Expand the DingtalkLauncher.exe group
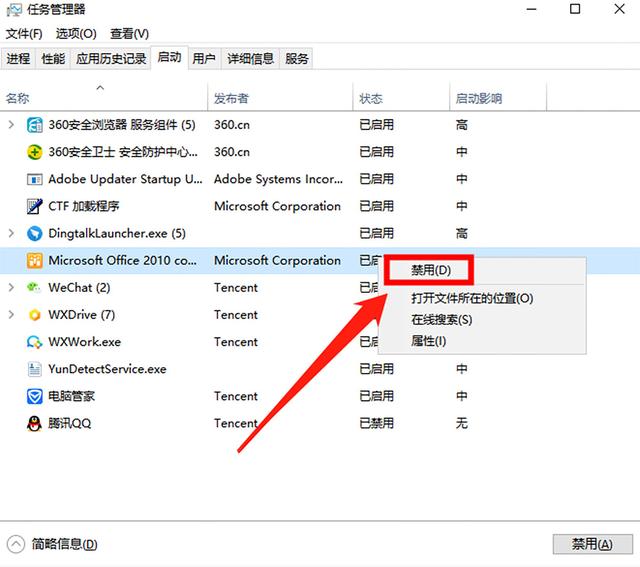The image size is (640, 567). [x=11, y=233]
